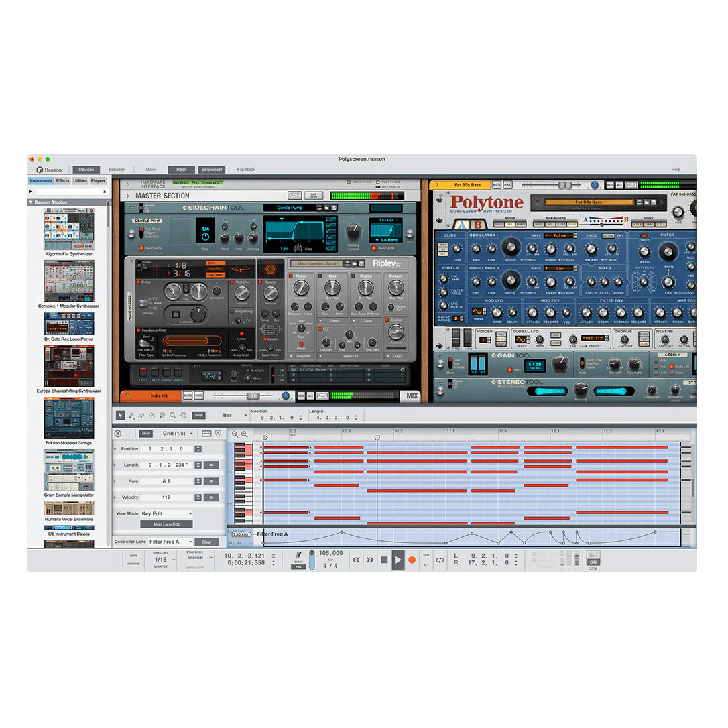This screenshot has width=728, height=728.
Task: Toggle the Ripley Delay section on/off
Action: point(138,282)
